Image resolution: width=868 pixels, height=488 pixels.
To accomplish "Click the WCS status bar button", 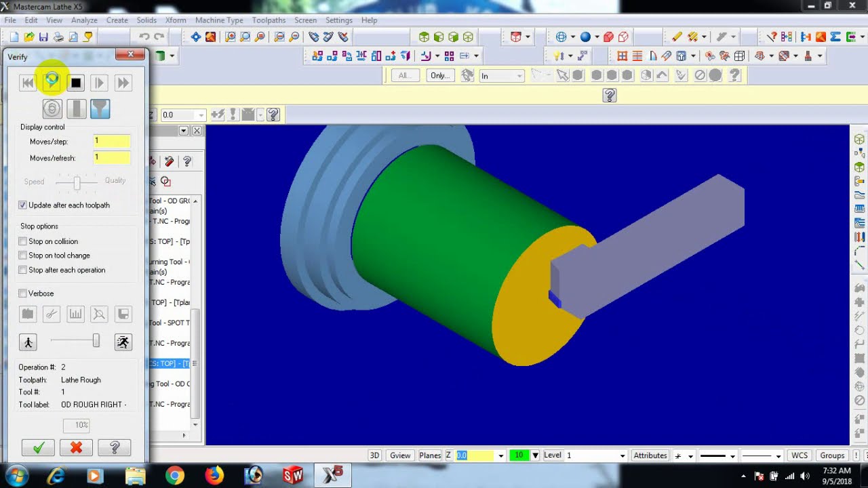I will click(800, 455).
